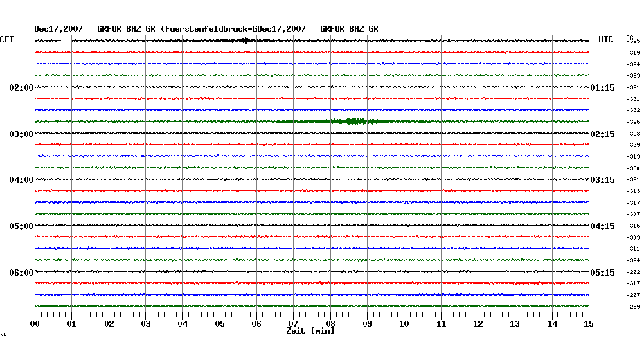Click the Zeit [min] axis title

coord(310,331)
